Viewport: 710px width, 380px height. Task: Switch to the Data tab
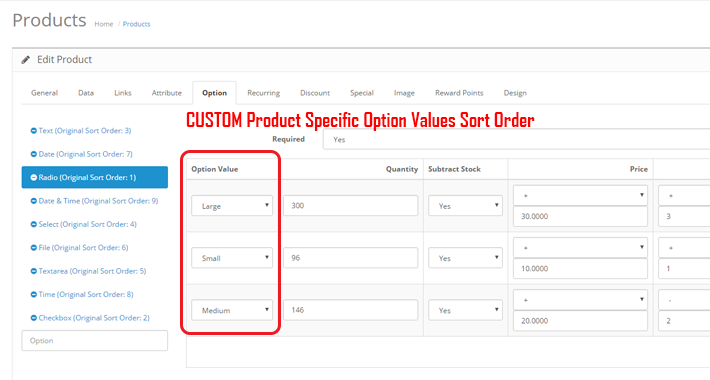click(86, 93)
